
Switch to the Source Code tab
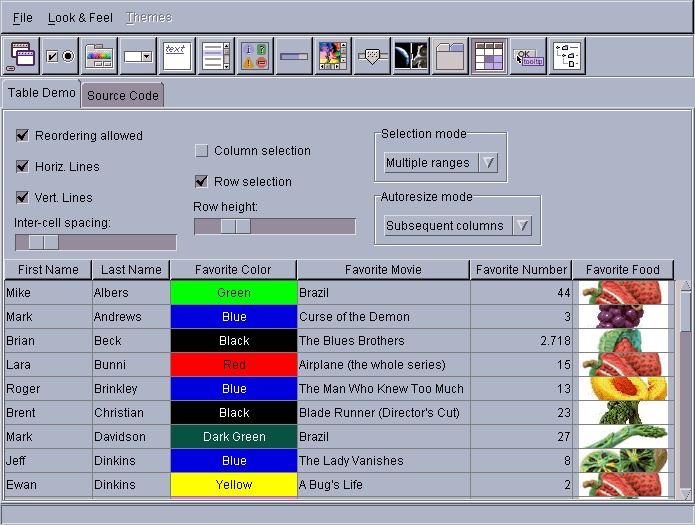click(x=123, y=95)
